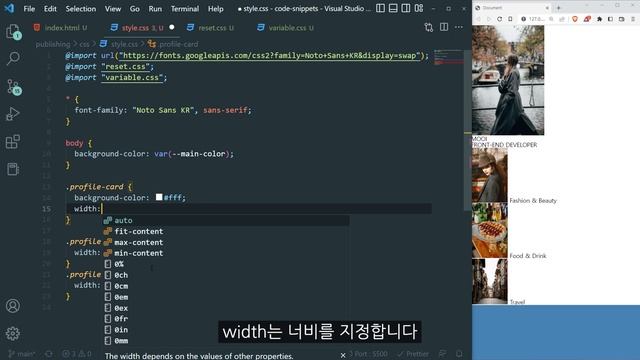Select the 0cm suggestion

(x=226, y=286)
